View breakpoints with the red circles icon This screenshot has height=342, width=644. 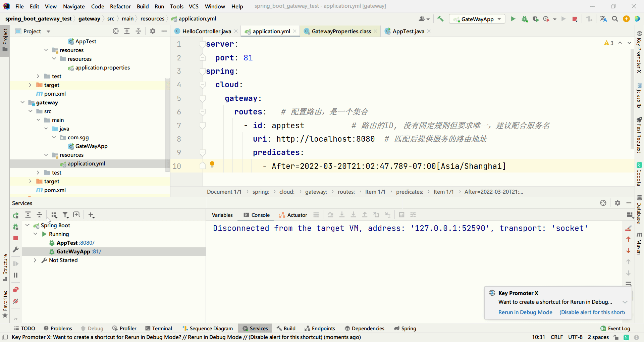(15, 290)
